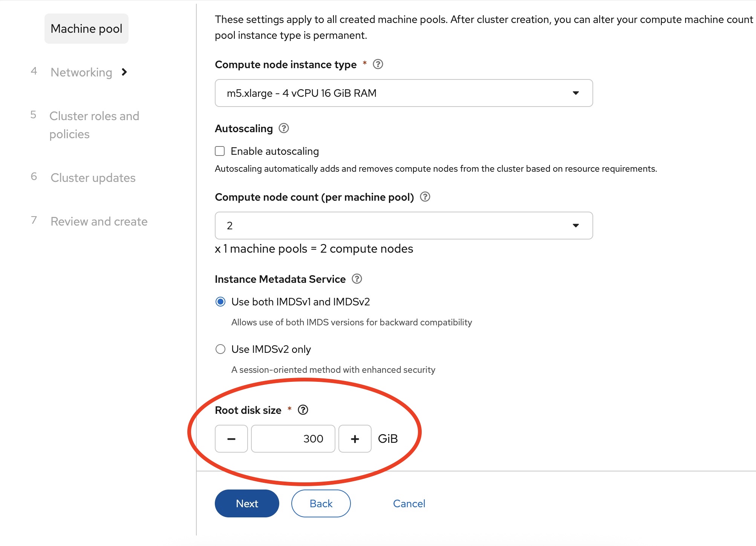Select Use IMDSv2 only option
This screenshot has width=756, height=546.
220,349
